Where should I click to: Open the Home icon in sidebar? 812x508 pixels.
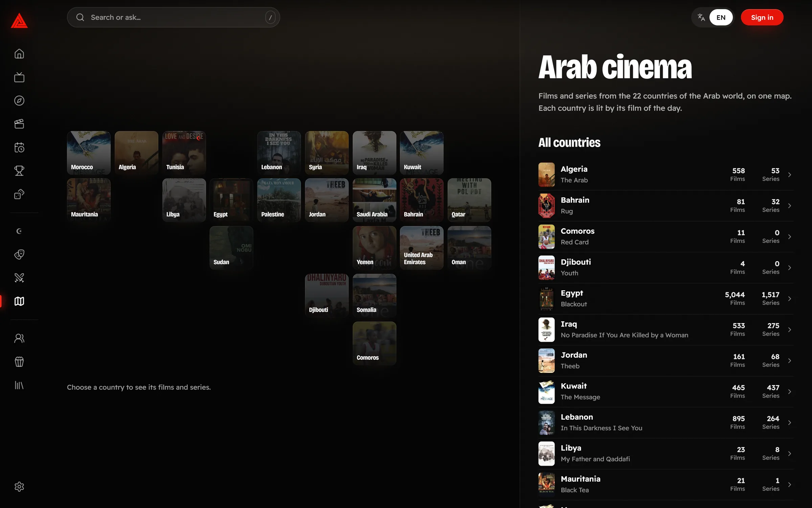tap(19, 54)
